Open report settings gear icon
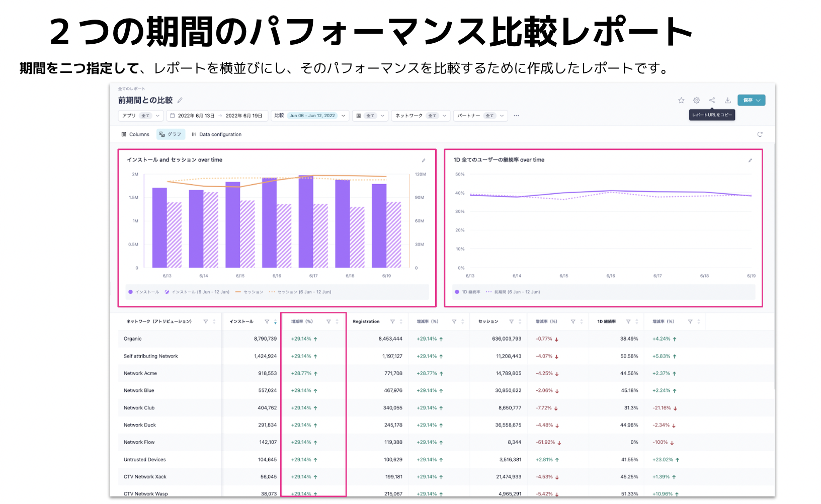 (696, 100)
